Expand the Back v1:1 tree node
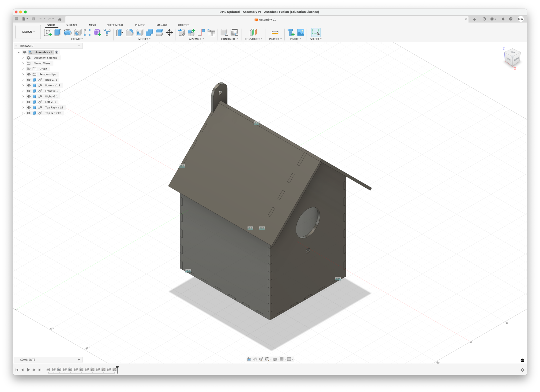Screen dimensions: 540x392 pyautogui.click(x=23, y=80)
